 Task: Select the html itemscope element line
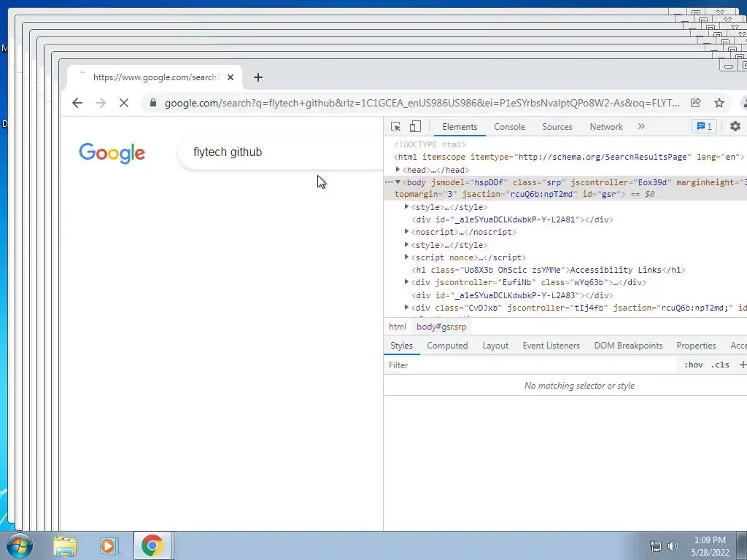pos(569,157)
